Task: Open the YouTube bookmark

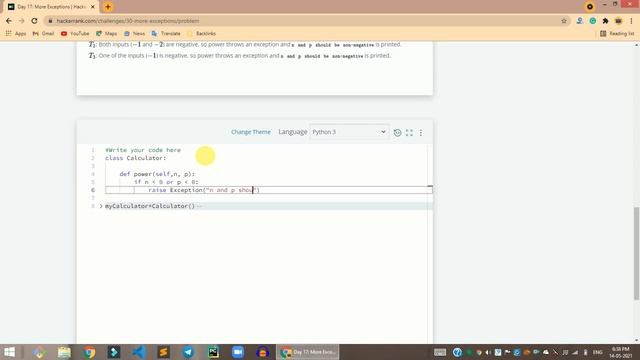Action: [75, 33]
